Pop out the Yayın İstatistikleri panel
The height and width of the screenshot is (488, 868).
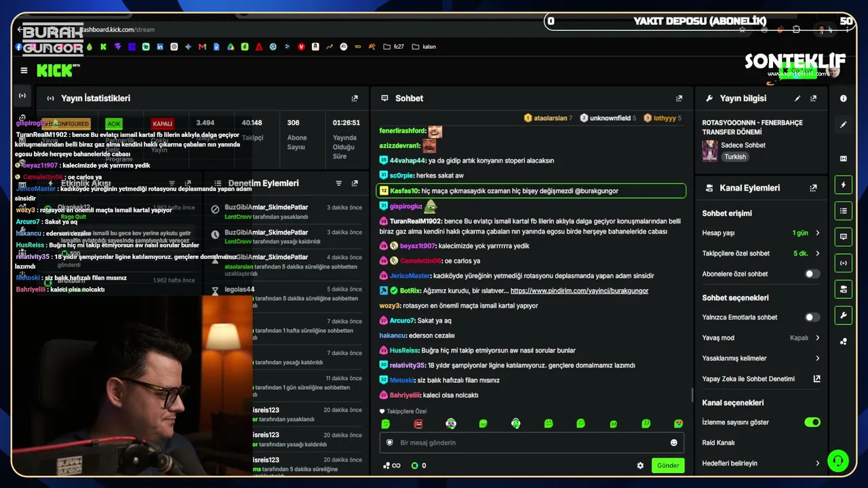tap(354, 98)
